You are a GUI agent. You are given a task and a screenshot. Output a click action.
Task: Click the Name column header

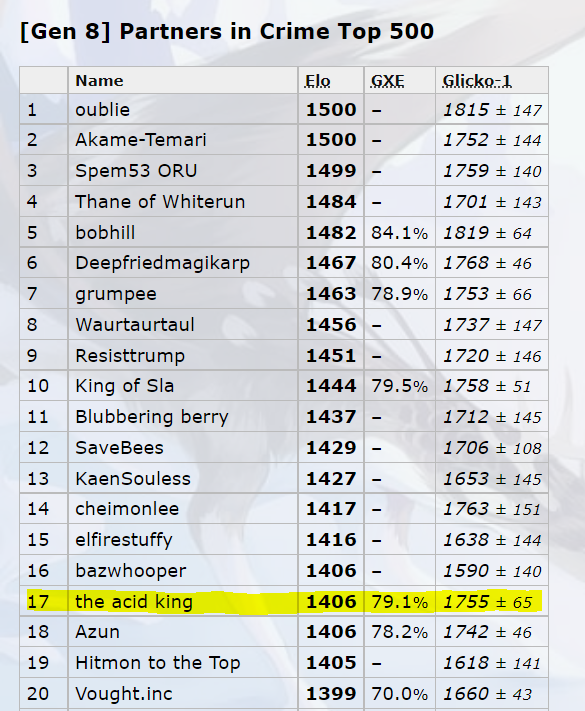99,81
